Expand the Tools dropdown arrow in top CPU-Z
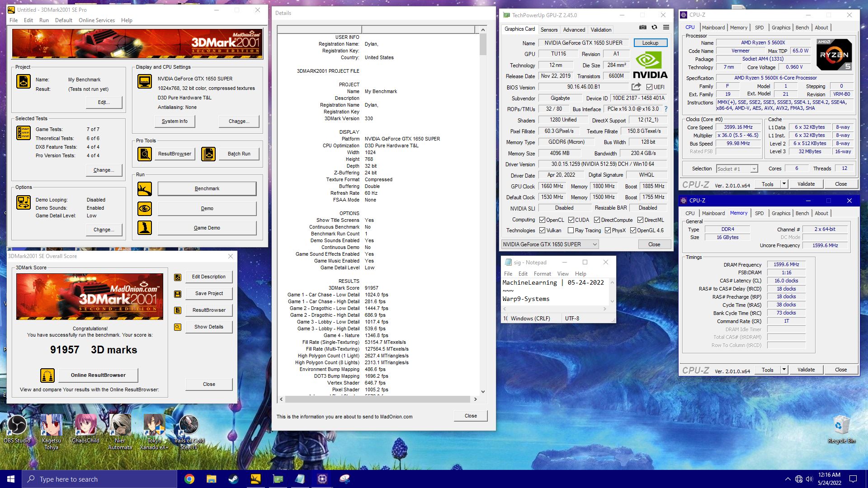 pos(784,184)
